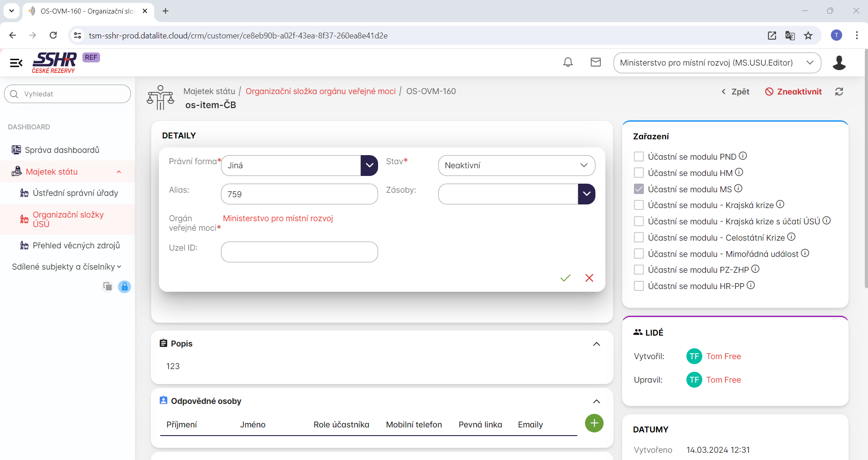Viewport: 868px width, 460px height.
Task: Click the notifications bell icon
Action: pyautogui.click(x=568, y=62)
